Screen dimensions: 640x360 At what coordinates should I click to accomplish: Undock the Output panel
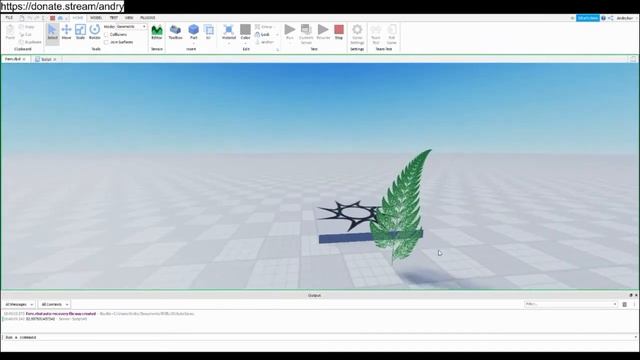[x=631, y=295]
